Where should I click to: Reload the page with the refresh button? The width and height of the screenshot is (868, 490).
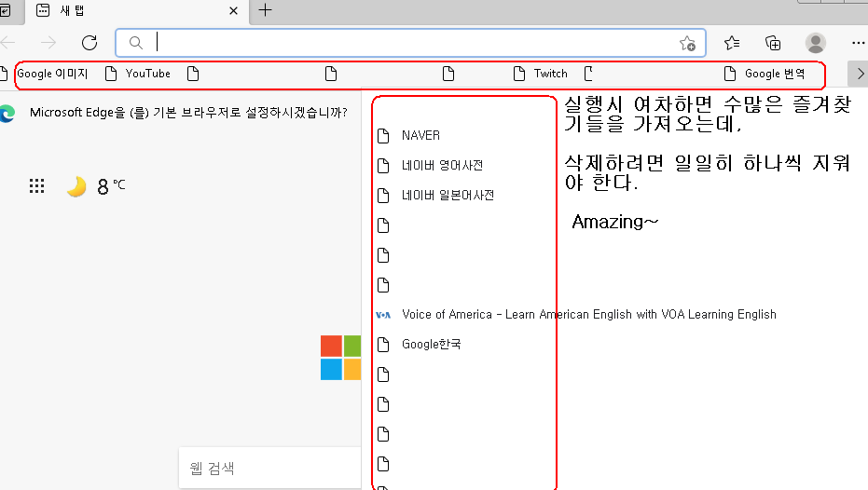[90, 43]
